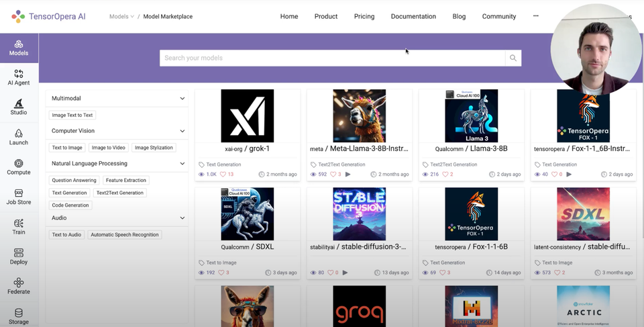Viewport: 644px width, 327px height.
Task: Collapse the Computer Vision filter section
Action: (x=182, y=131)
